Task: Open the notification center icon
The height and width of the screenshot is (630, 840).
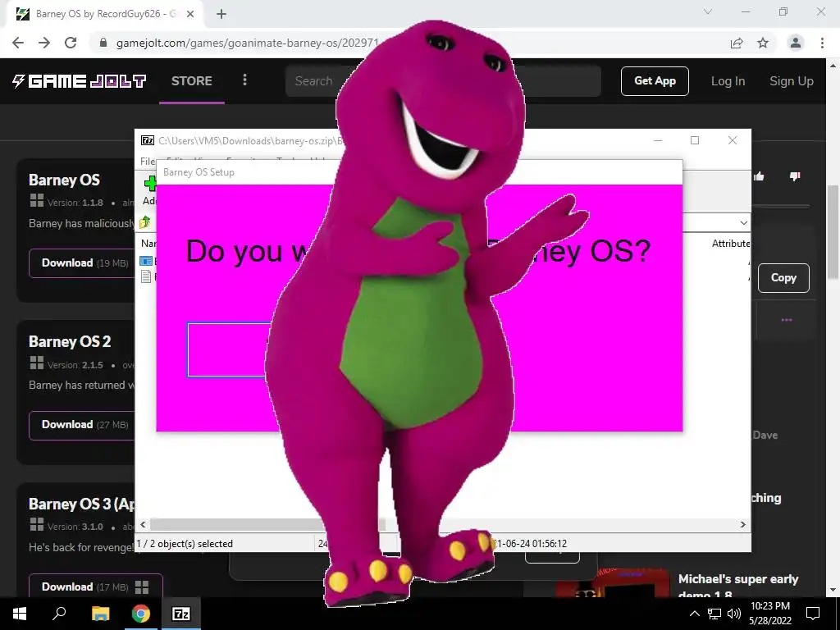Action: tap(813, 614)
